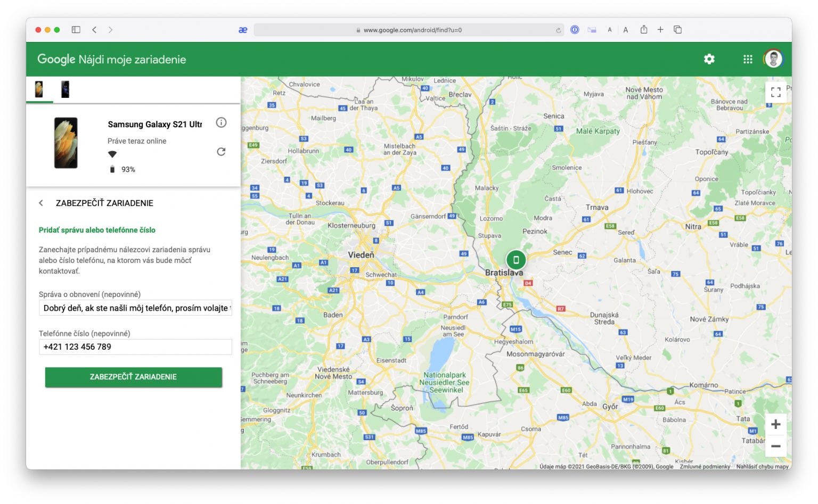Screen dimensions: 818x504
Task: Open Nahlásiť chybu mapy link
Action: coord(762,467)
